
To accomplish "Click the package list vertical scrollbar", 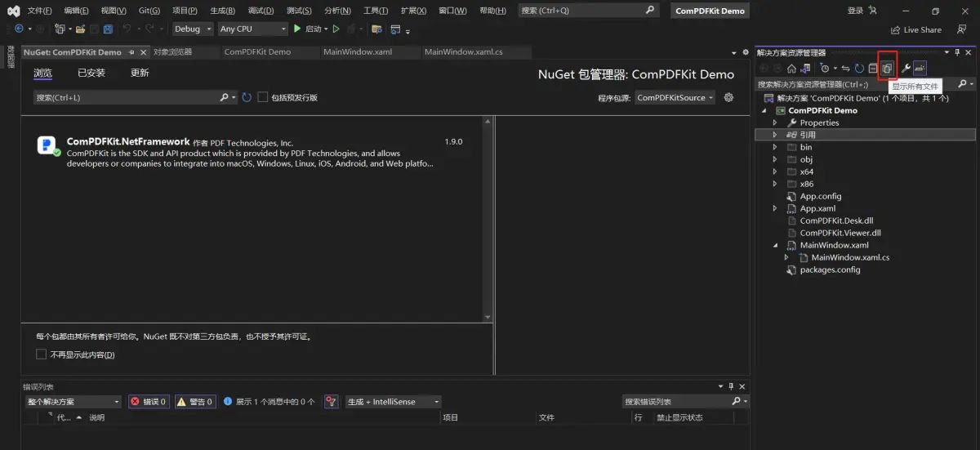I will click(488, 219).
